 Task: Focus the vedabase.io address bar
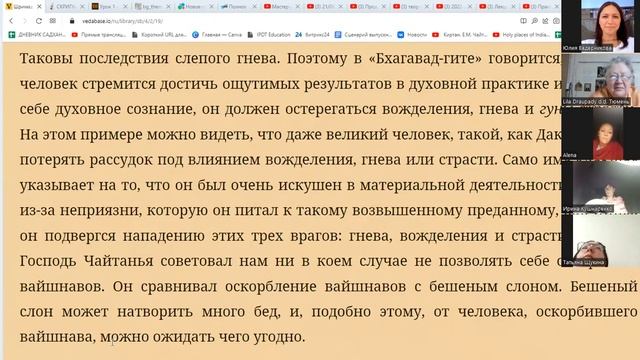click(294, 21)
